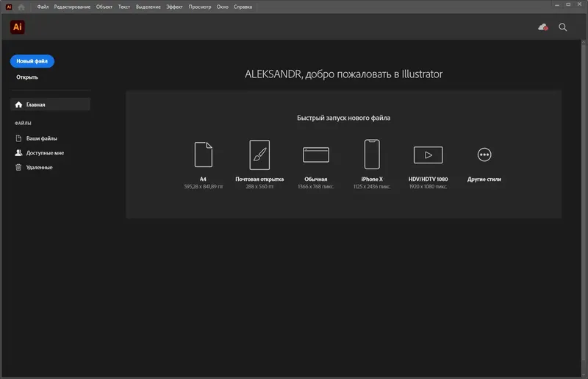The width and height of the screenshot is (588, 379).
Task: Open the Другие стили more presets icon
Action: (484, 155)
